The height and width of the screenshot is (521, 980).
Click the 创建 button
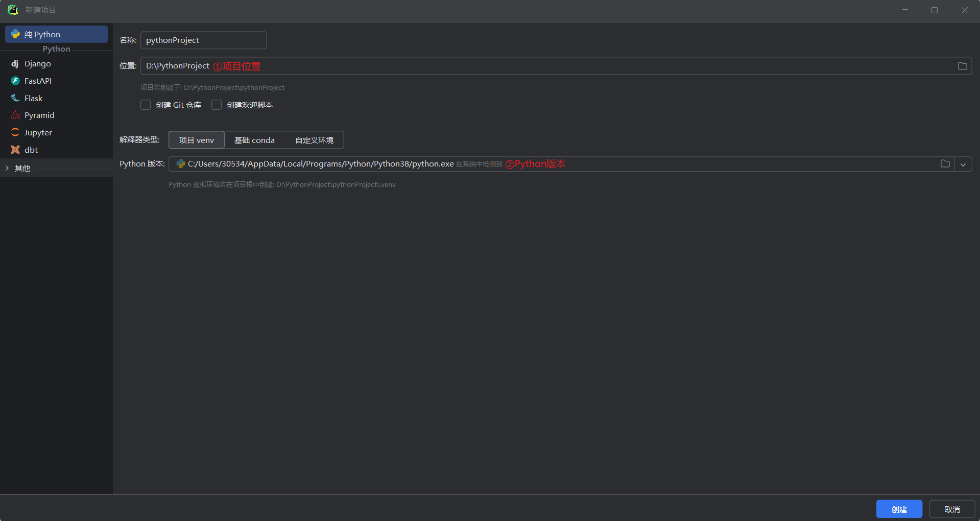pos(899,509)
